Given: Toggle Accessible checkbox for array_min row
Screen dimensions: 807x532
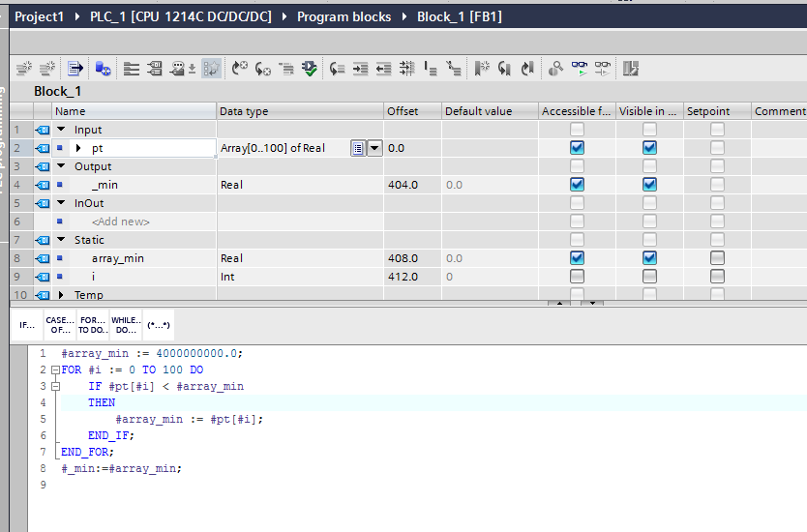Looking at the screenshot, I should (577, 257).
